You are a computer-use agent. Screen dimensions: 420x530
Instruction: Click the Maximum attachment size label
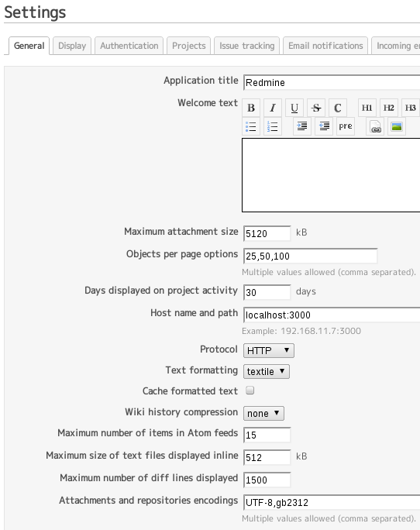[181, 232]
